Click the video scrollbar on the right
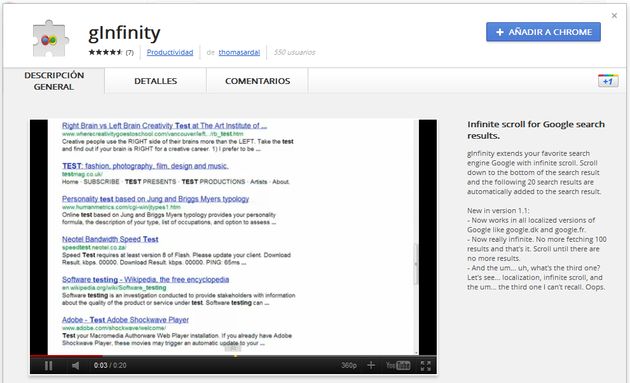 click(x=416, y=263)
